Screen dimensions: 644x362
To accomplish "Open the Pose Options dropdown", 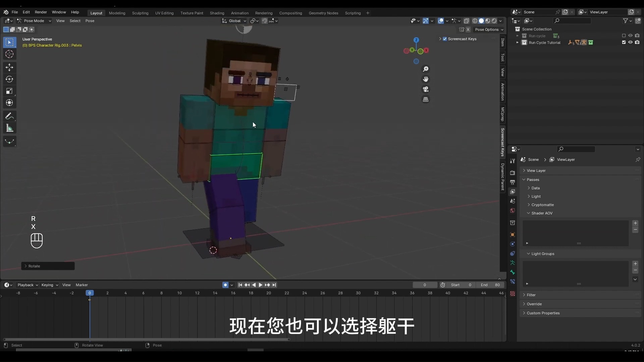I will (489, 29).
